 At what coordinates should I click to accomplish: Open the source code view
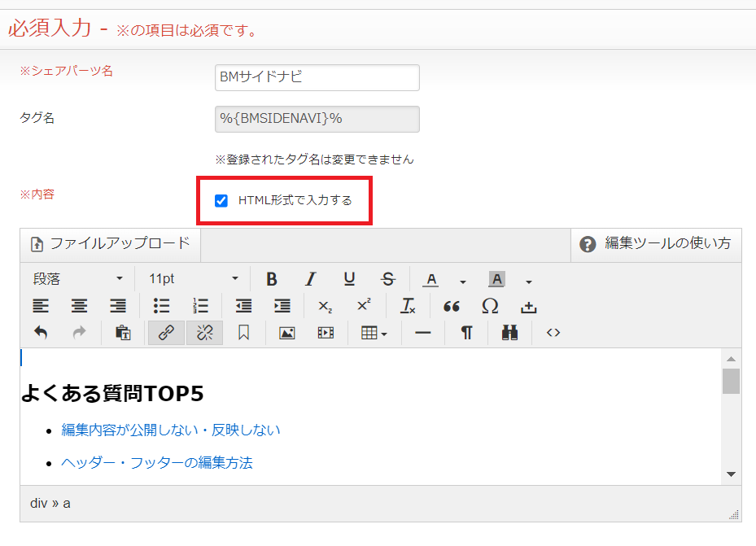553,333
